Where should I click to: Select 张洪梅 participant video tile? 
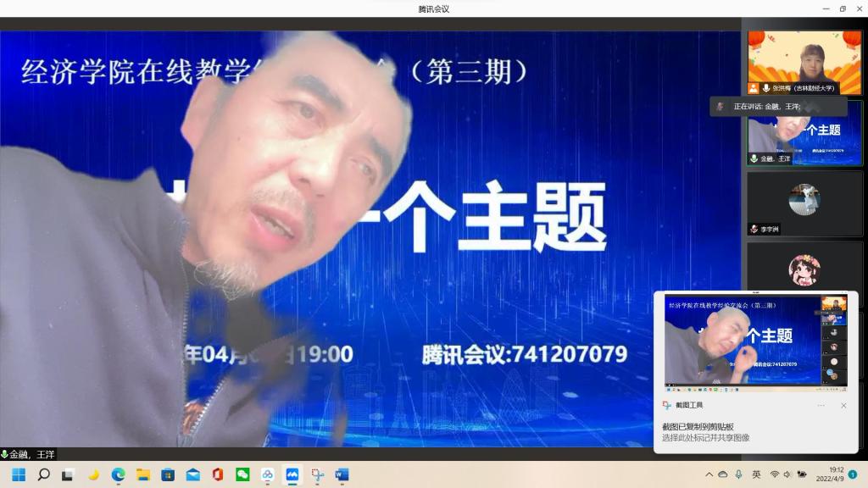804,63
